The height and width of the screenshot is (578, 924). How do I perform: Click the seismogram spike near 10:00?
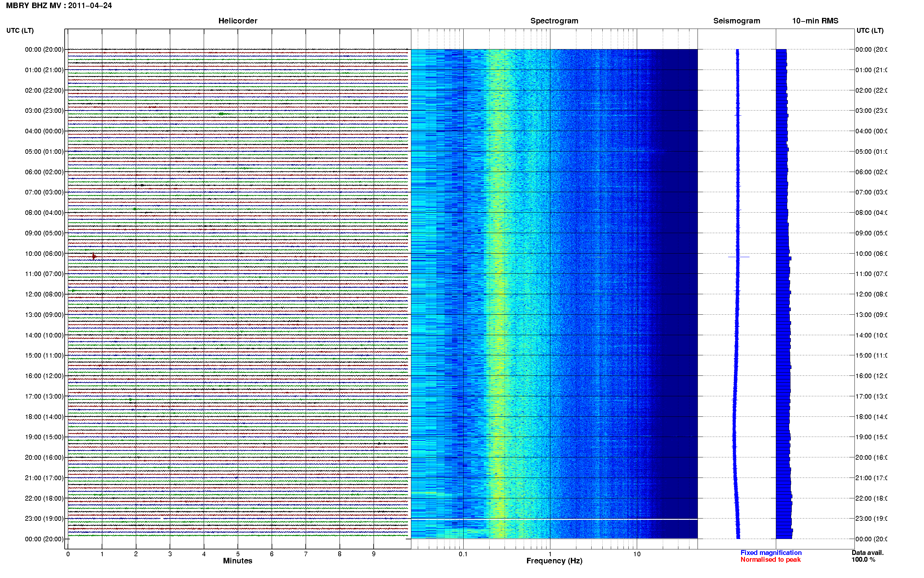click(738, 257)
